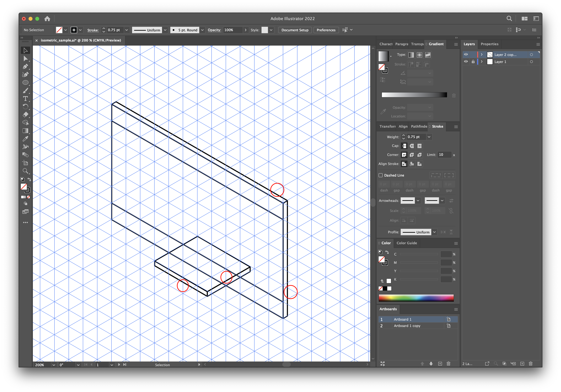This screenshot has width=561, height=392.
Task: Open Weight dropdown in Stroke panel
Action: (x=429, y=137)
